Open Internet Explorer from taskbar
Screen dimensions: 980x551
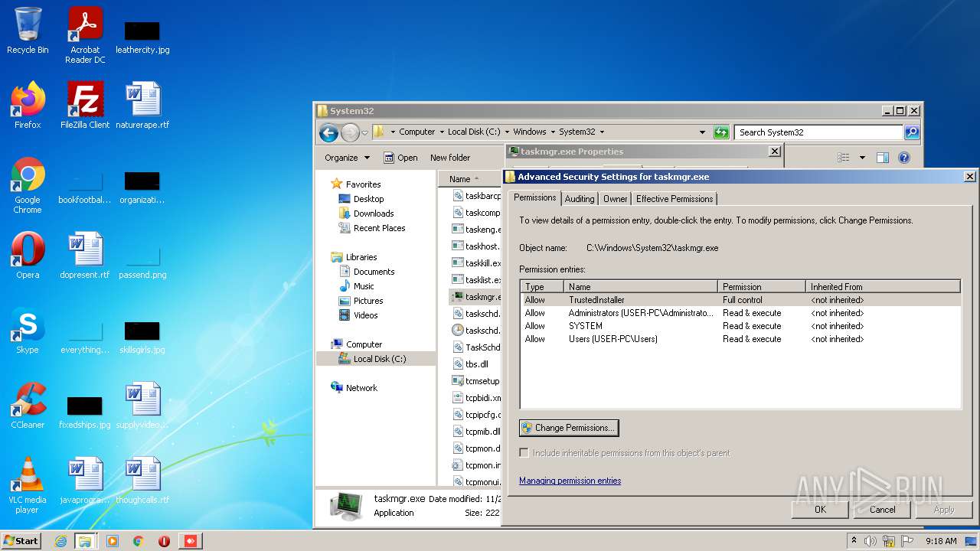[60, 541]
